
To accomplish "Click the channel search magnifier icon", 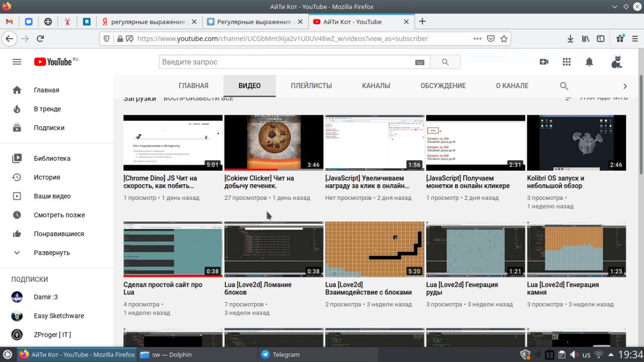I will pos(564,86).
